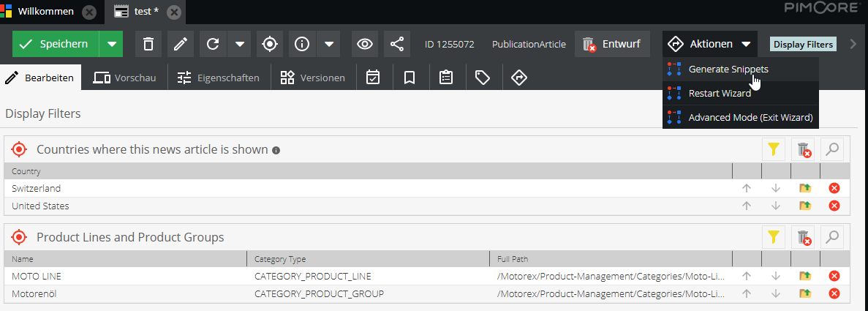Toggle the eye preview icon

click(x=364, y=44)
